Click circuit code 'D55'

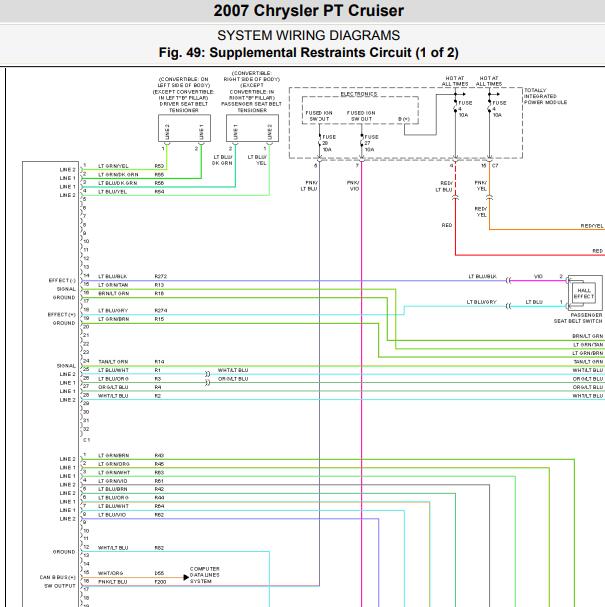pos(159,573)
